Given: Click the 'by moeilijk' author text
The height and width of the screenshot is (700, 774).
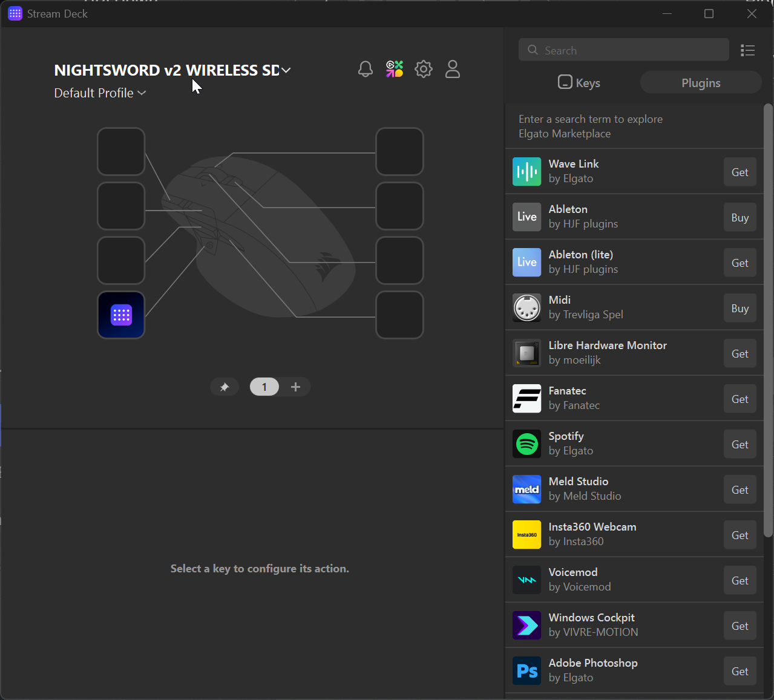Looking at the screenshot, I should click(x=574, y=360).
